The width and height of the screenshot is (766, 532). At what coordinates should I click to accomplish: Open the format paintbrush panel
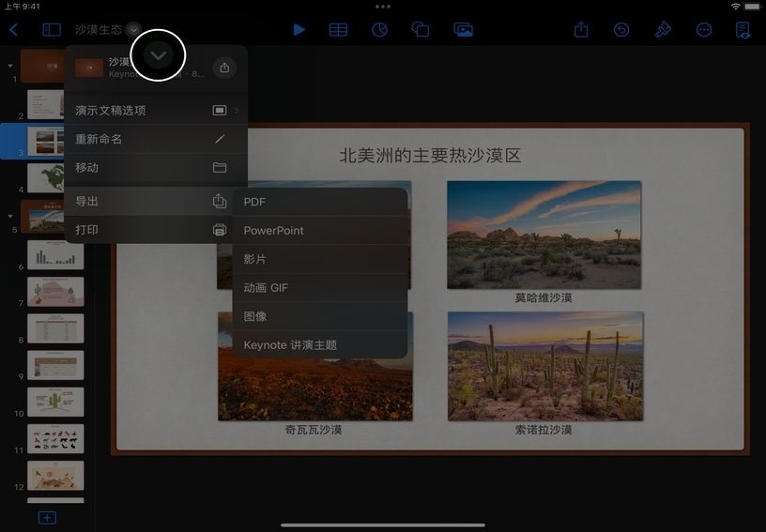(x=663, y=30)
